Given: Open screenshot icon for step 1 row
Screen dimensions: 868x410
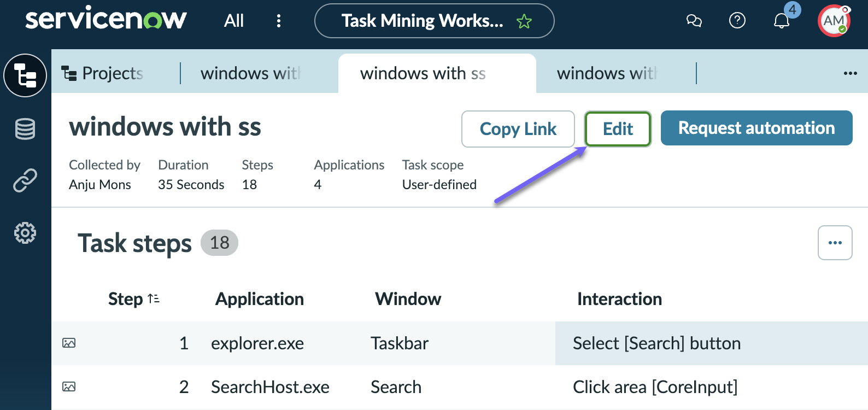Looking at the screenshot, I should [x=69, y=343].
